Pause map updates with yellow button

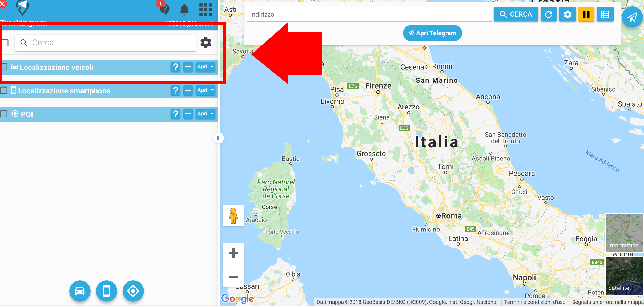(586, 14)
